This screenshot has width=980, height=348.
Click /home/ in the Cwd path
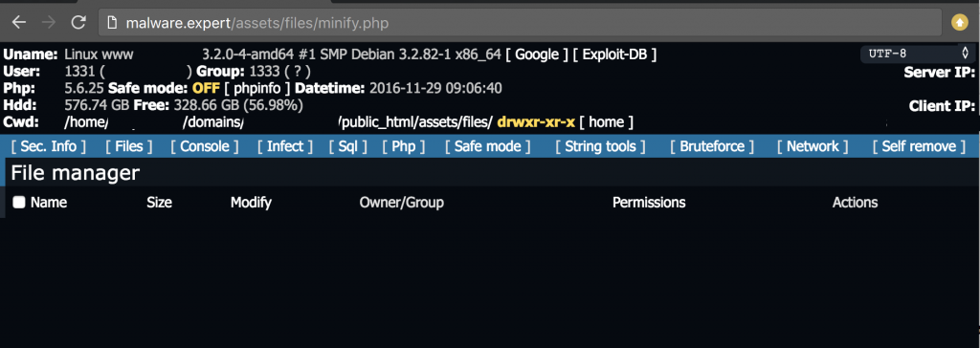coord(87,121)
